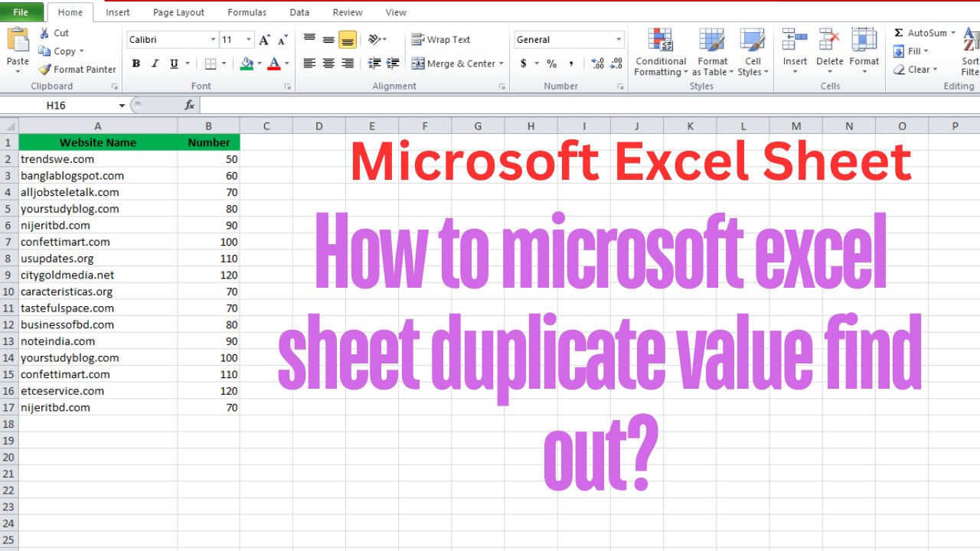Click Delete cells icon
This screenshot has width=980, height=551.
pyautogui.click(x=829, y=40)
